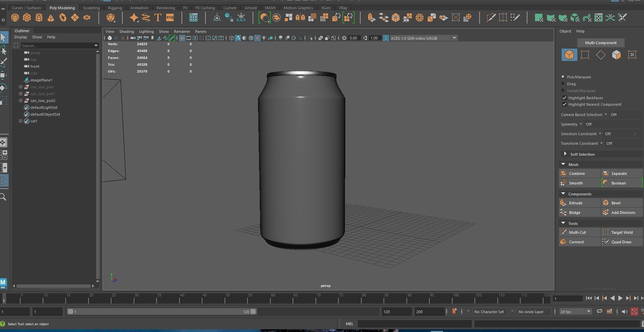This screenshot has width=644, height=332.
Task: Switch to Rigging shelf tab
Action: tap(115, 8)
